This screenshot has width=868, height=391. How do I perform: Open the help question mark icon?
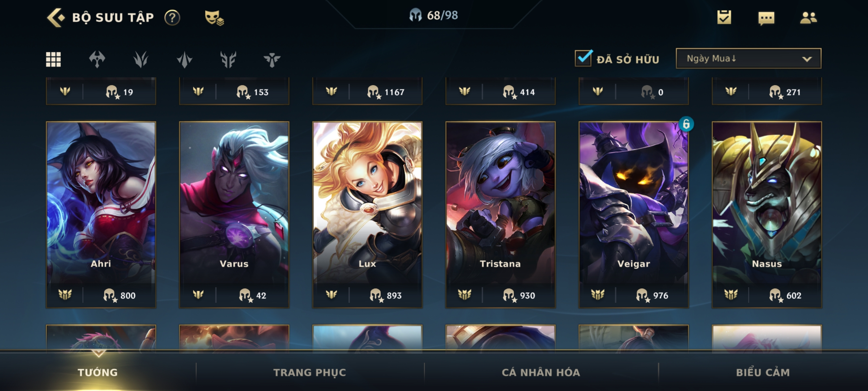(172, 17)
